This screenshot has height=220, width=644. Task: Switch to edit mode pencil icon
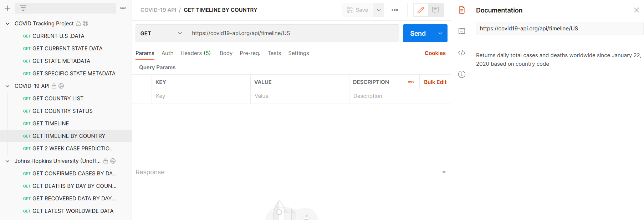421,10
